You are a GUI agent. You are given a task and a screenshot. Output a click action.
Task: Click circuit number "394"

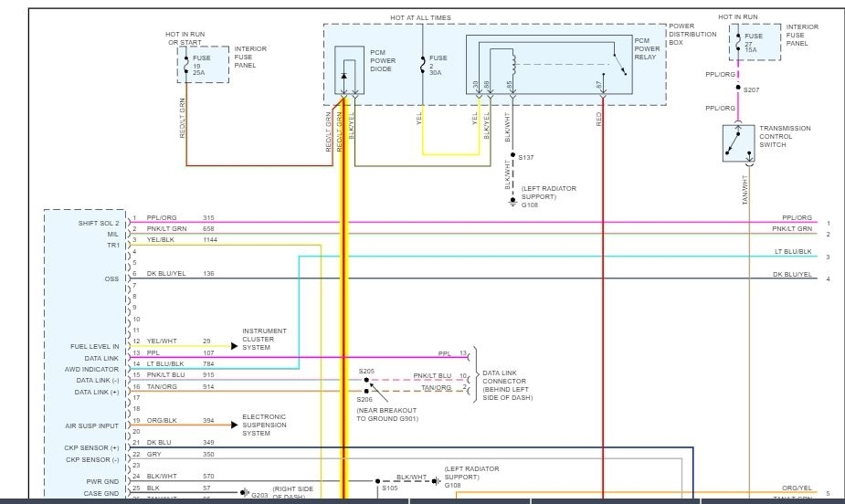click(208, 420)
